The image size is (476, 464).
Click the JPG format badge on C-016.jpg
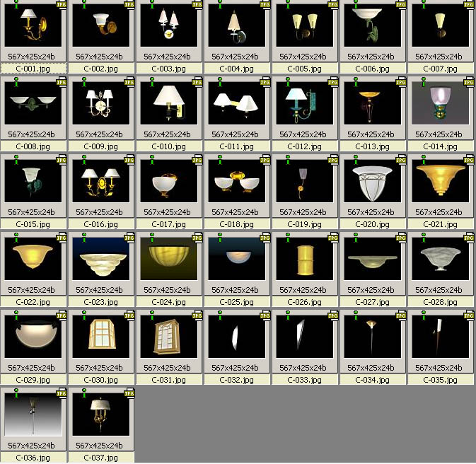coord(129,160)
